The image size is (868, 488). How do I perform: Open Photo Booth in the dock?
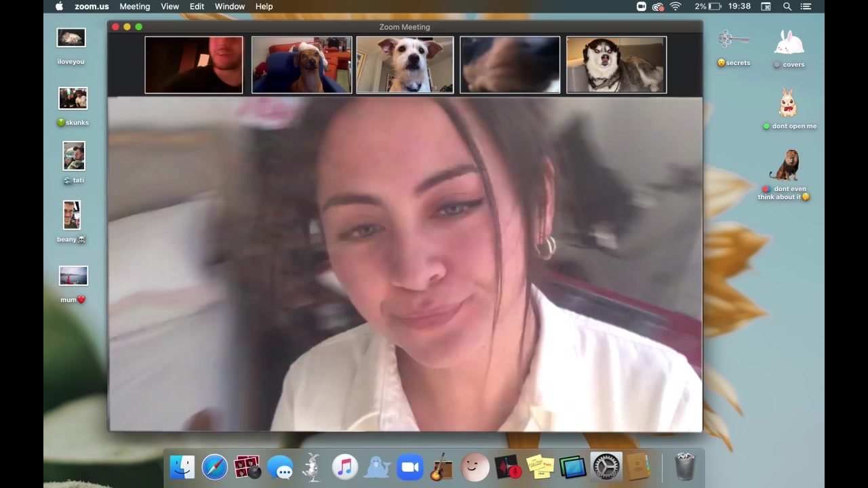pyautogui.click(x=247, y=468)
